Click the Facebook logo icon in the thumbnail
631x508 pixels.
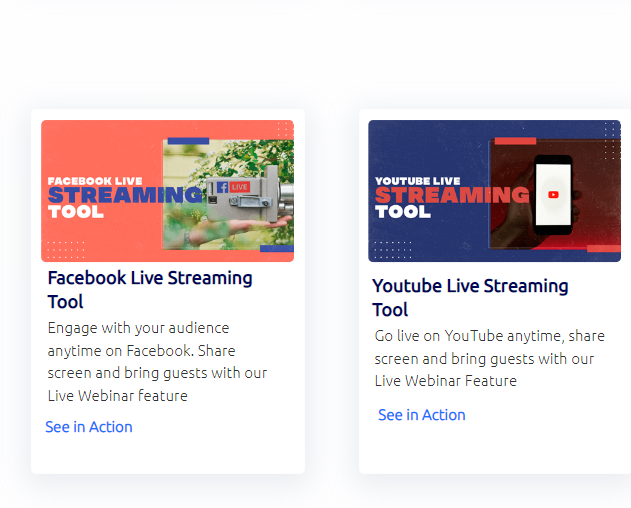(x=222, y=187)
